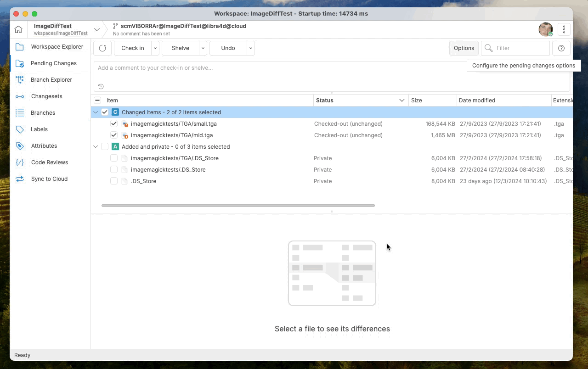Open Sync to Cloud

[49, 179]
